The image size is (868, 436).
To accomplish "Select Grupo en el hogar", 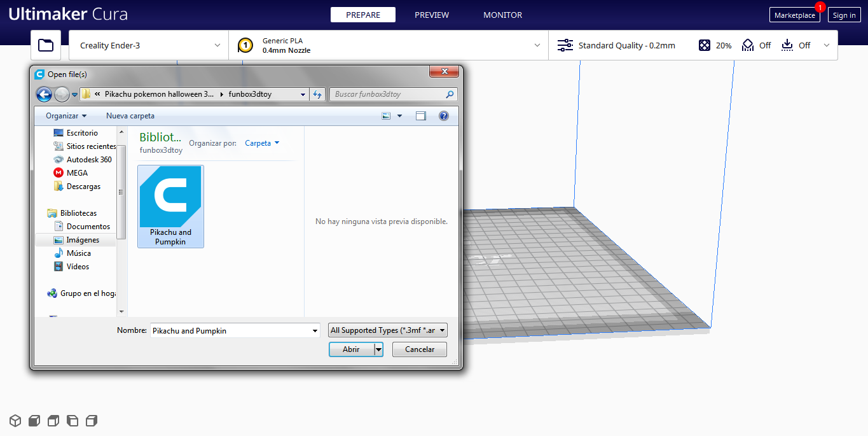I will pos(88,293).
